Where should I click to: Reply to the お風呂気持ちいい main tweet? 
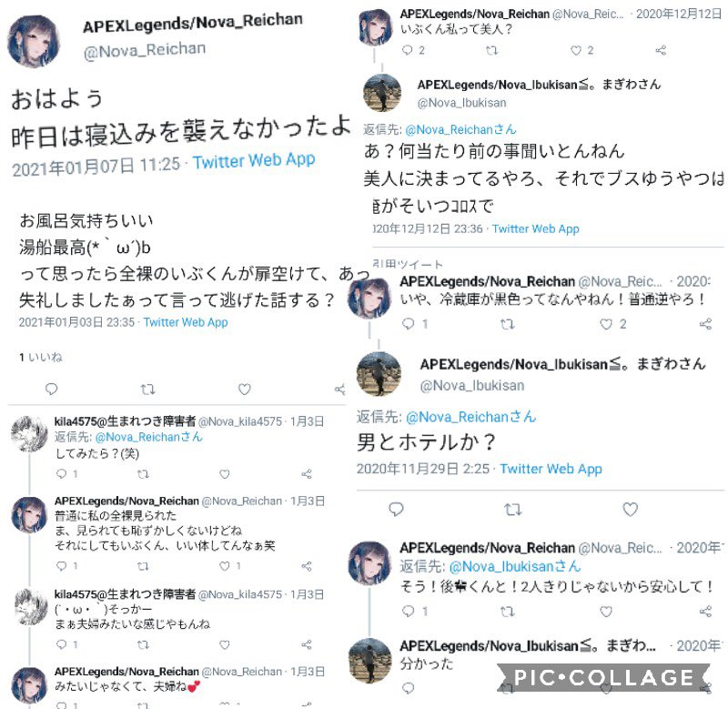point(51,389)
